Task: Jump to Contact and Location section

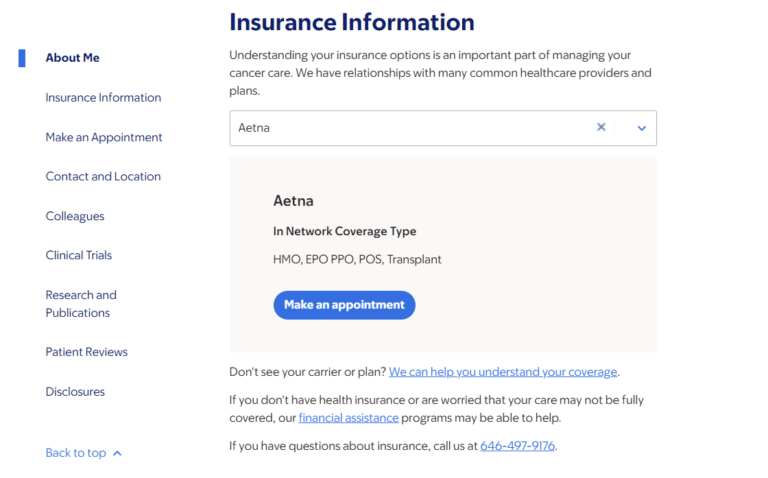Action: [x=103, y=177]
